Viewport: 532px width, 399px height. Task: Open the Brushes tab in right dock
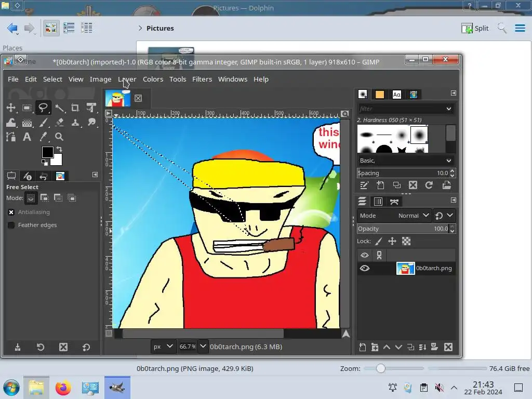363,95
